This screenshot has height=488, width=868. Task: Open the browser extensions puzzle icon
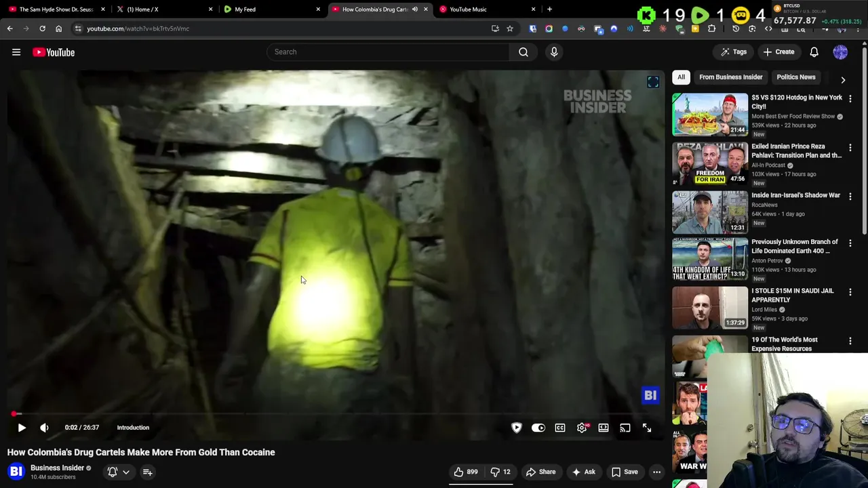tap(711, 28)
